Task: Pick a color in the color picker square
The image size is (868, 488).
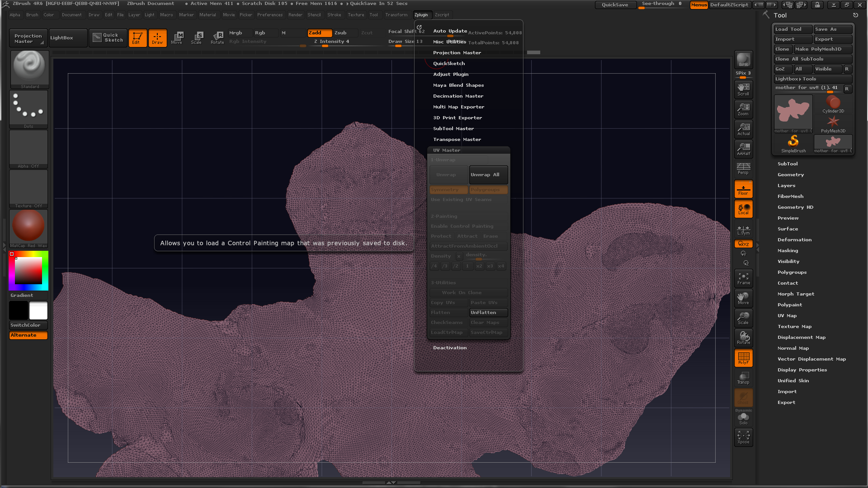Action: click(x=28, y=271)
